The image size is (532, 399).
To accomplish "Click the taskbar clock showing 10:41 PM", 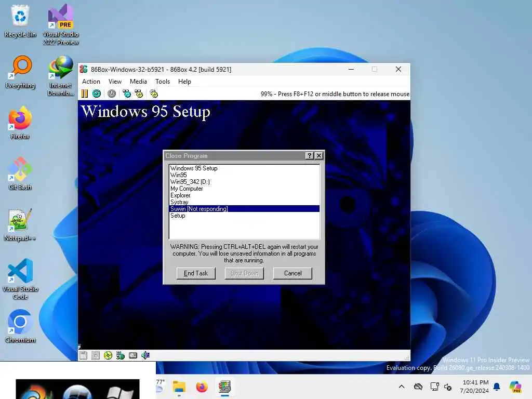I will tap(474, 387).
